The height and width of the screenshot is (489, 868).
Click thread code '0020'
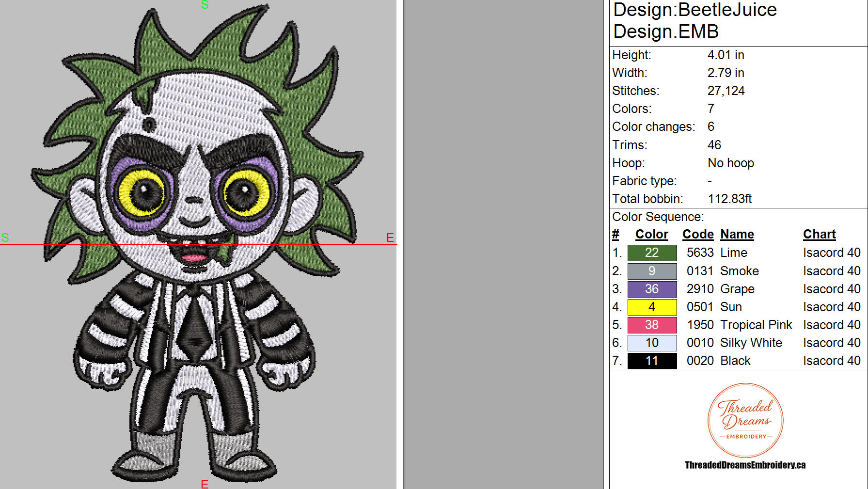pos(700,361)
